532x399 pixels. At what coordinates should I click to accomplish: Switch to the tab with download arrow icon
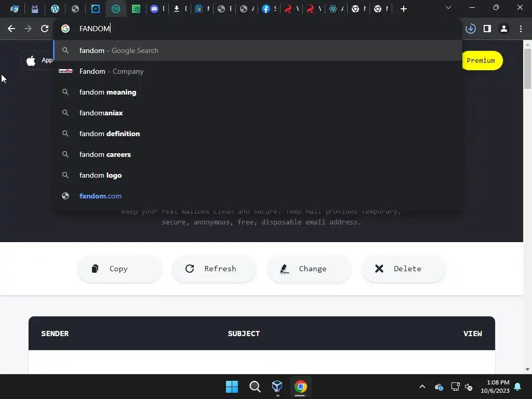pyautogui.click(x=177, y=9)
